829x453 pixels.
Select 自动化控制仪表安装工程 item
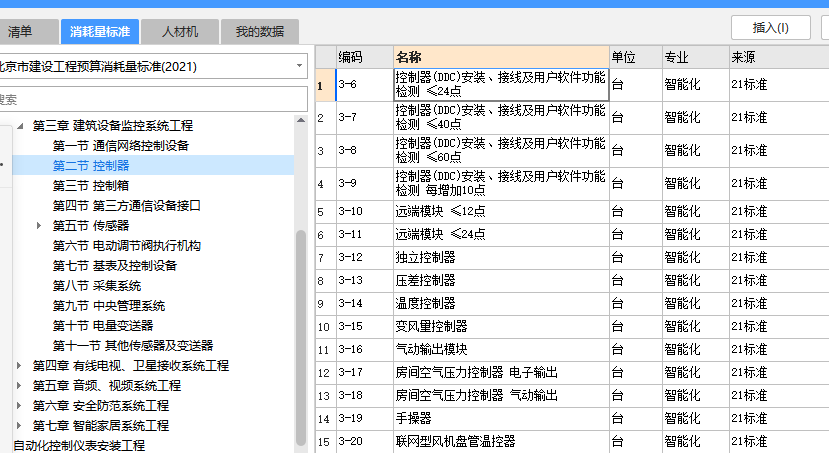79,446
